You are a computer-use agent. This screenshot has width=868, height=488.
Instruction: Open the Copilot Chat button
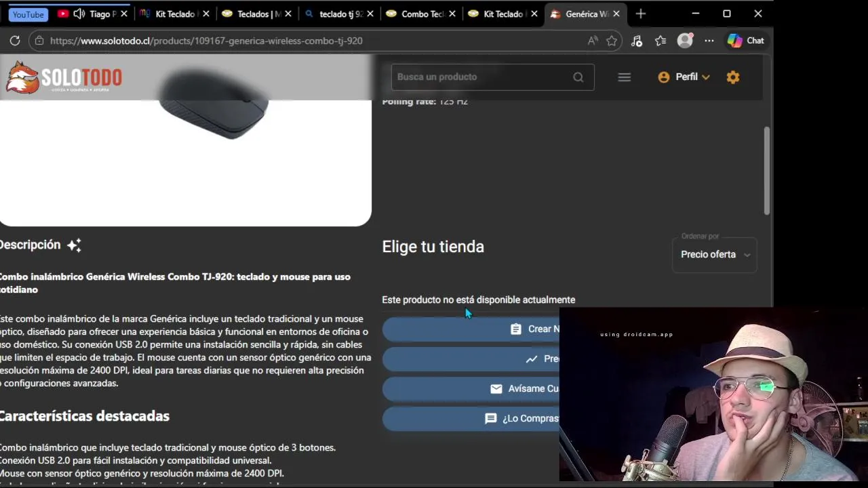point(745,41)
